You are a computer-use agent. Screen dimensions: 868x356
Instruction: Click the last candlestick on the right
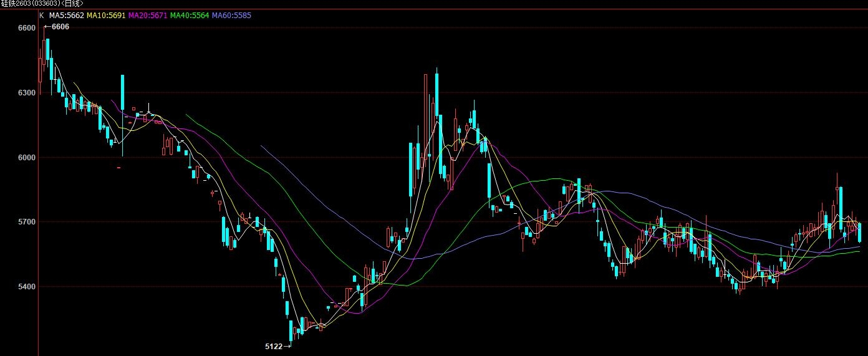coord(860,233)
